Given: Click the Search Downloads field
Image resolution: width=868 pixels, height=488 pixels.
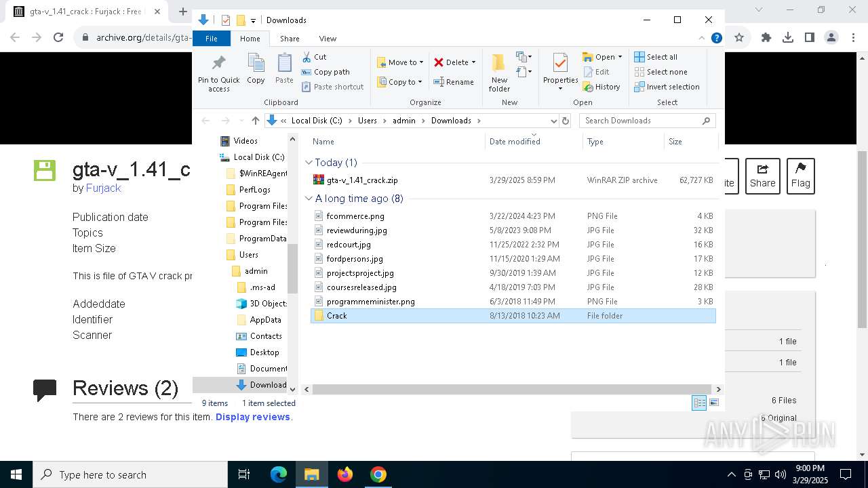Looking at the screenshot, I should [x=647, y=121].
